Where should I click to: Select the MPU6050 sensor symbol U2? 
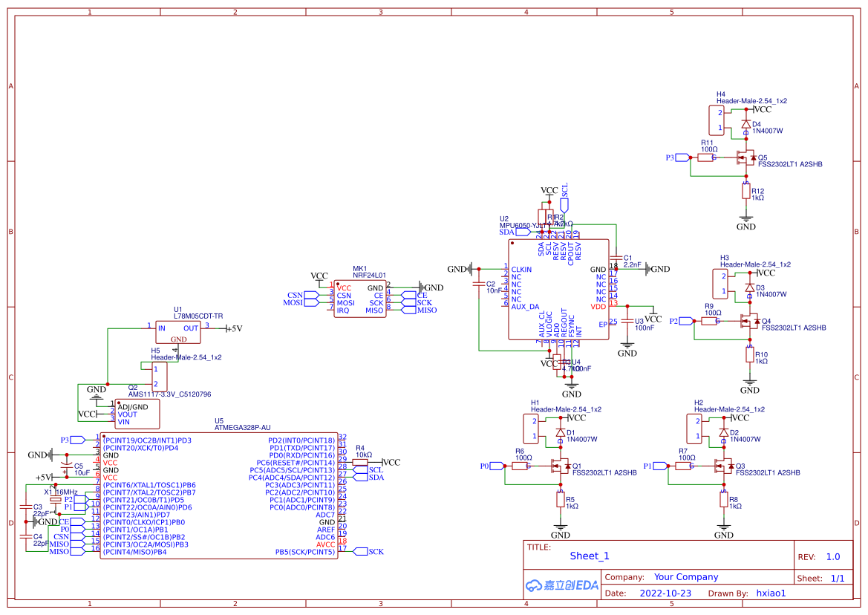(557, 290)
